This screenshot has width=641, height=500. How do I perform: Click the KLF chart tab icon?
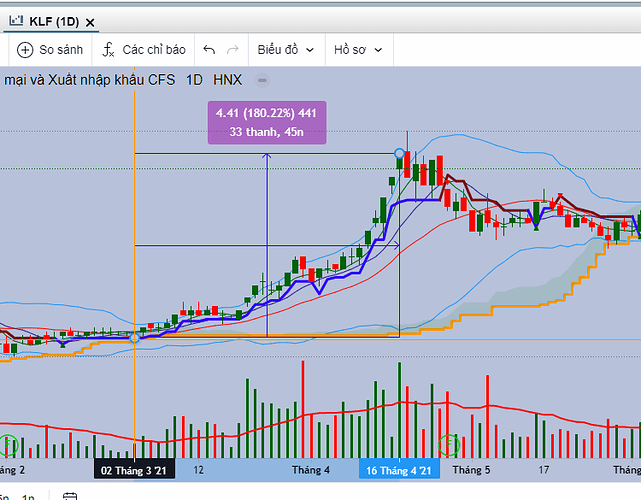coord(16,20)
